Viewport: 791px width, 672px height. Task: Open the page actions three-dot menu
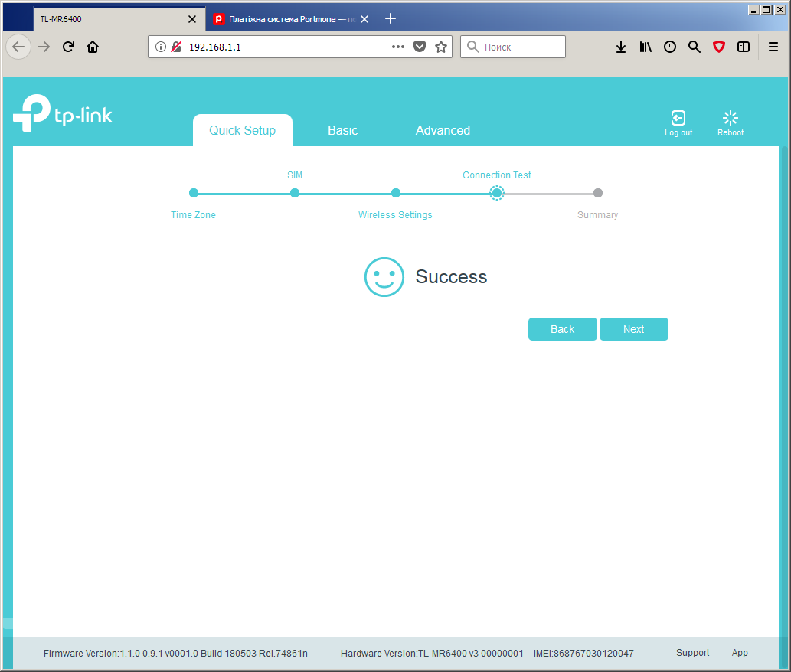pos(398,47)
